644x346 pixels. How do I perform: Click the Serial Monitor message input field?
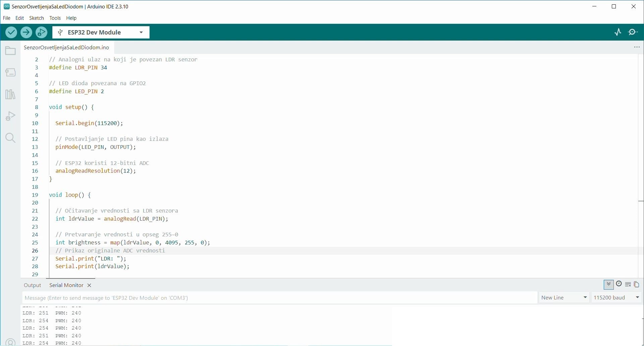(x=280, y=298)
